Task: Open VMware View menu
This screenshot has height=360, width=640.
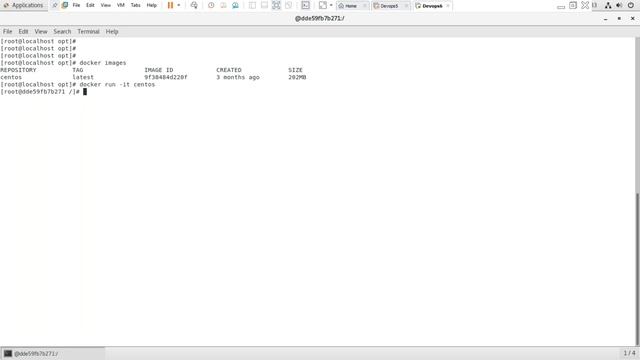Action: click(x=106, y=5)
